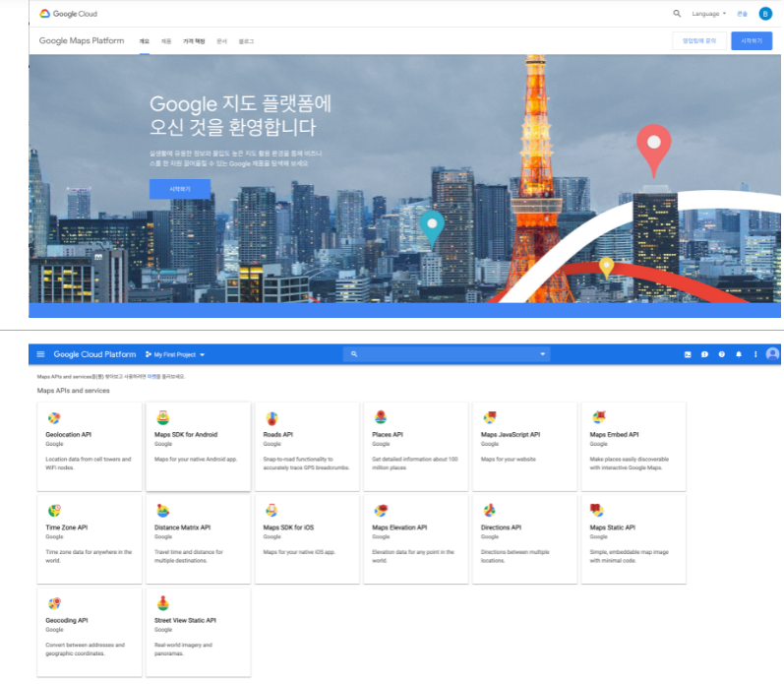Click the Street View Static API icon
The image size is (784, 684).
click(163, 603)
